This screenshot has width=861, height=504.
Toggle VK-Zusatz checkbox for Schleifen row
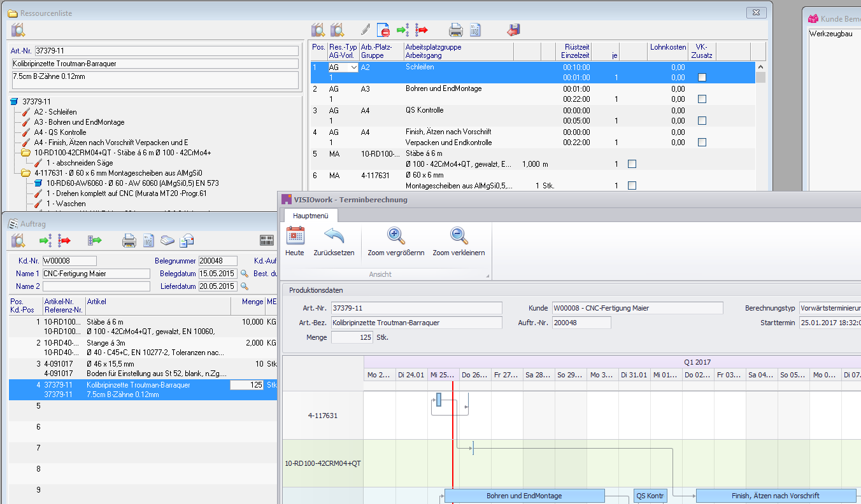(x=702, y=78)
